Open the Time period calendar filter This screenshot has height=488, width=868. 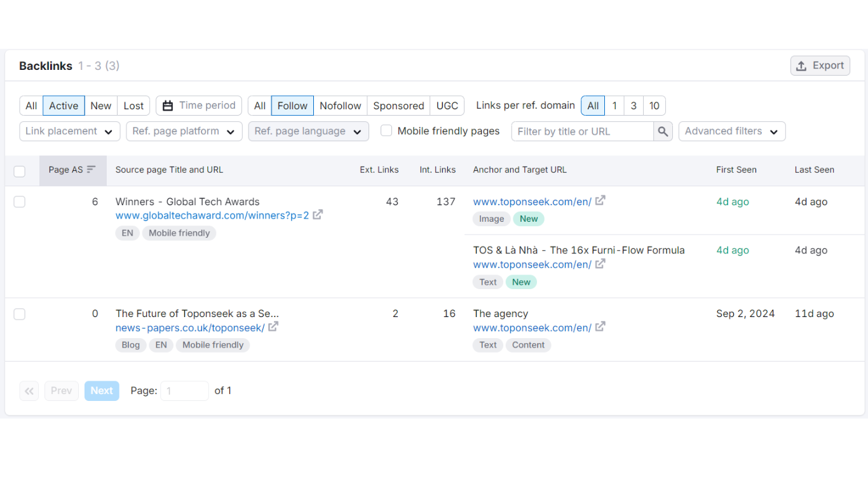click(199, 105)
